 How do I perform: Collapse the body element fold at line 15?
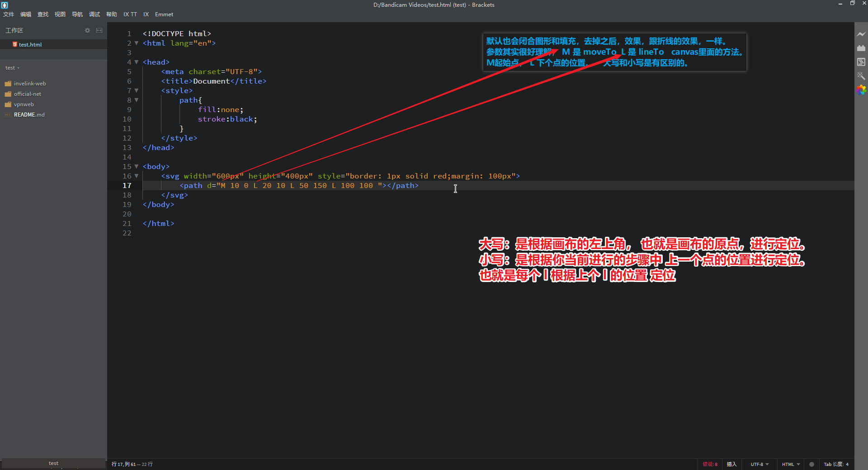coord(137,167)
